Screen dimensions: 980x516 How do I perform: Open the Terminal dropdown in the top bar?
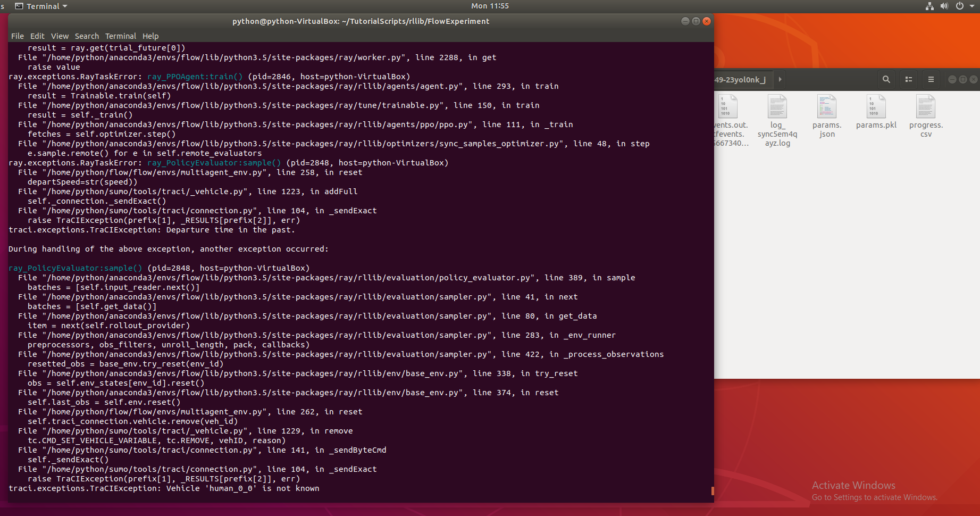(x=41, y=6)
